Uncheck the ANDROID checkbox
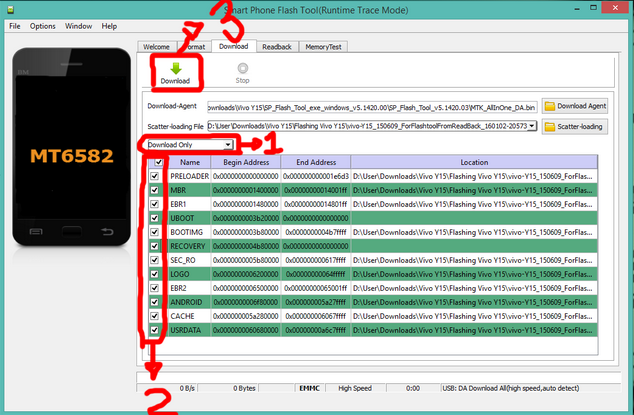Screen dimensions: 634x415 click(154, 302)
